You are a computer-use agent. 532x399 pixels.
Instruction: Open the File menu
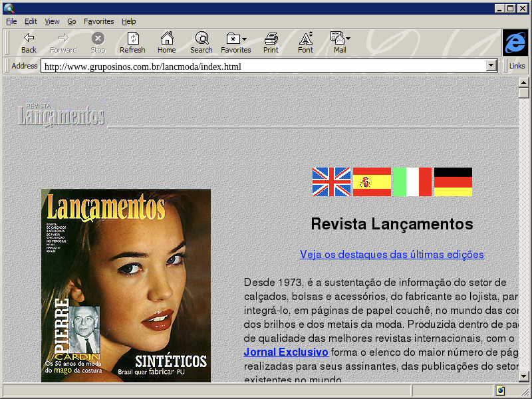(11, 21)
